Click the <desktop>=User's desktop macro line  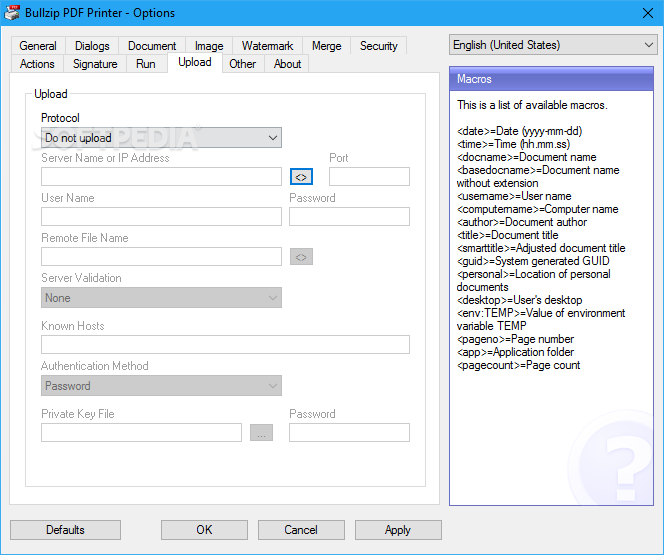click(520, 300)
